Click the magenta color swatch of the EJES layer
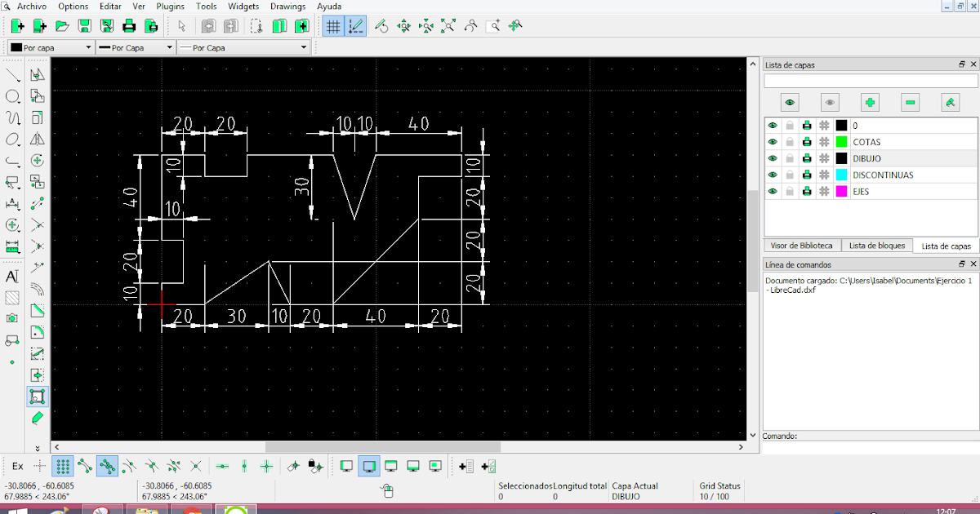This screenshot has width=980, height=514. point(840,191)
